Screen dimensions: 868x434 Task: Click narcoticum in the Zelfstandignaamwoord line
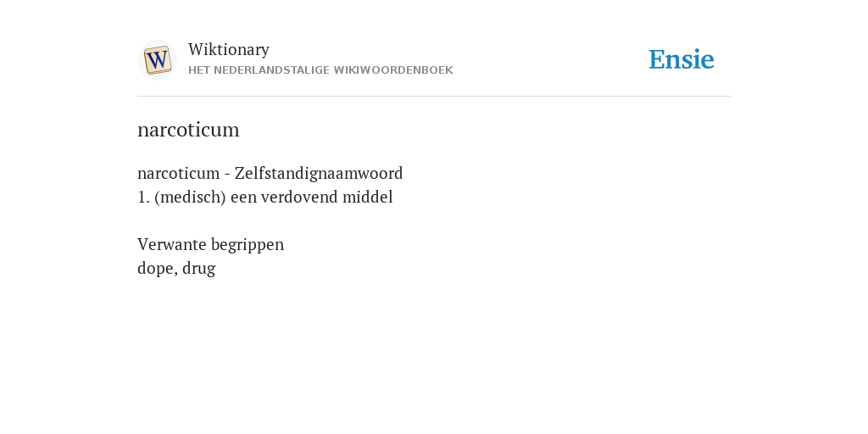pos(178,173)
